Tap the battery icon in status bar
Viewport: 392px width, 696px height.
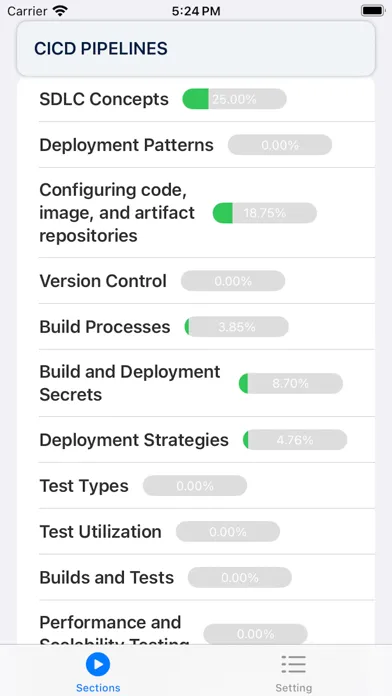[373, 11]
